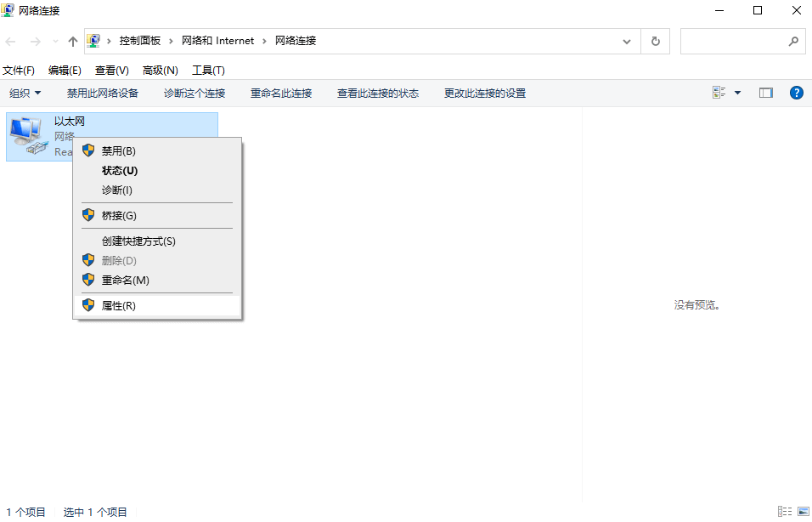Navigate back using the back arrow

pos(13,40)
